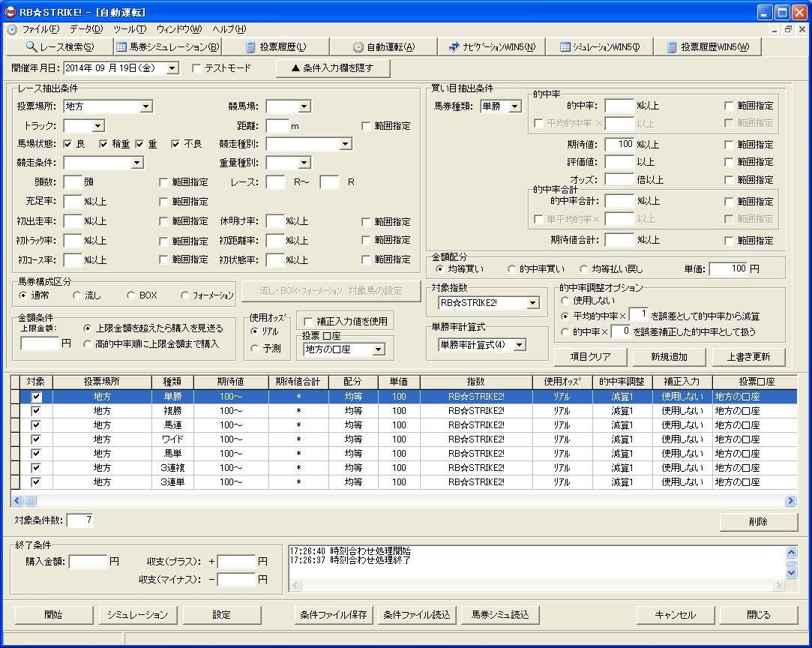
Task: Click the ワイド cell in the table
Action: tap(172, 439)
